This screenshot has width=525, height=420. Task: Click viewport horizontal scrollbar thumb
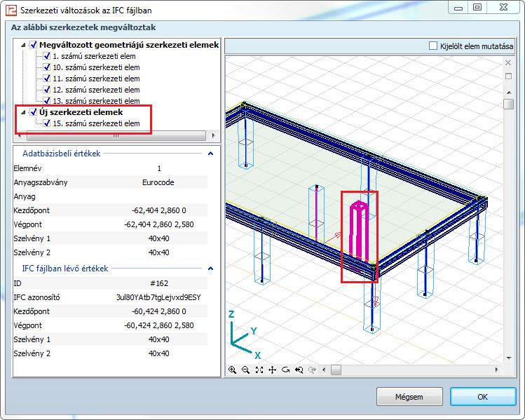click(336, 370)
